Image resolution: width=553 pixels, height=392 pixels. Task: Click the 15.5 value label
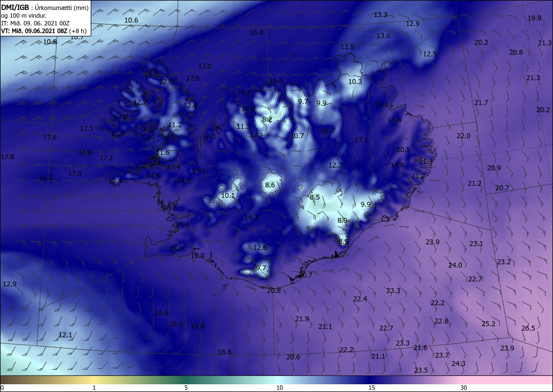click(46, 177)
